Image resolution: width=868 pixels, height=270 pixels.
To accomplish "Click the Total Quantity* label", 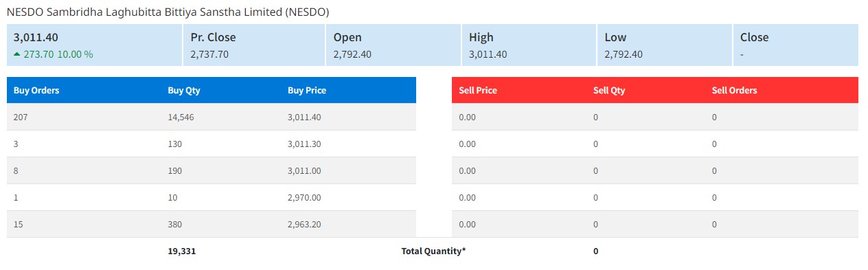I will [433, 251].
